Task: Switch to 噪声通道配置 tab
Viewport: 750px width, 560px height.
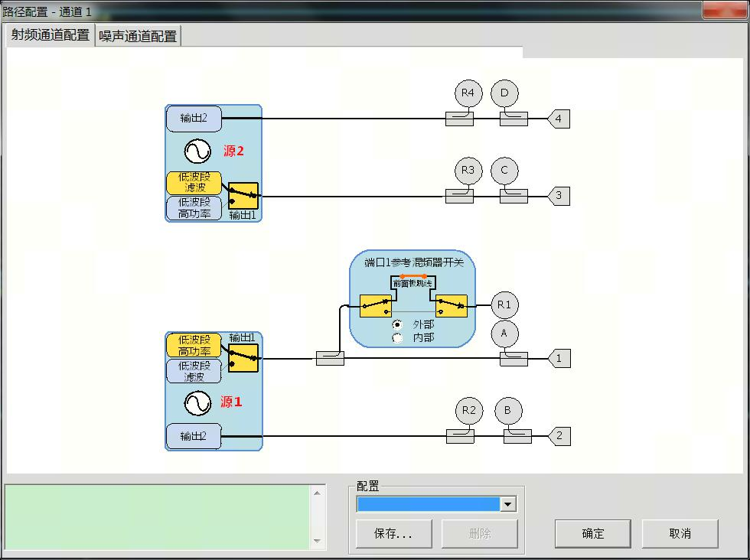Action: click(138, 36)
